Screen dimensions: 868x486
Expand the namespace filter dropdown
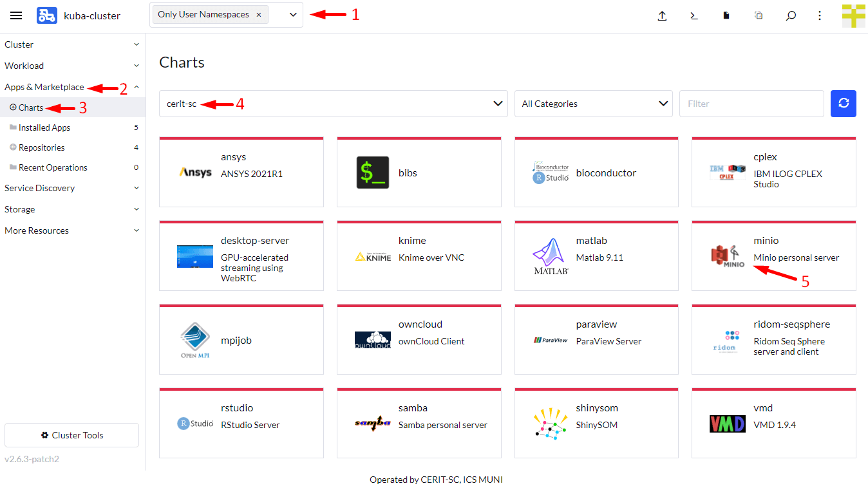pyautogui.click(x=293, y=15)
